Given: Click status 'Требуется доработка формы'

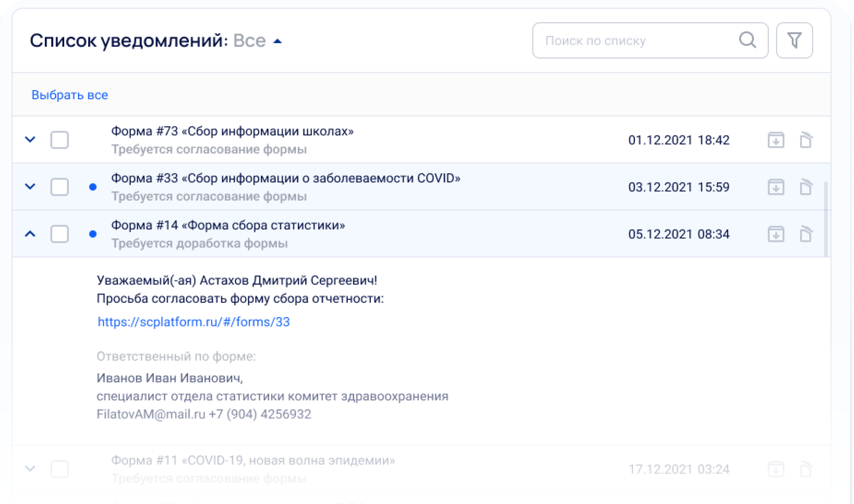Looking at the screenshot, I should pyautogui.click(x=199, y=244).
